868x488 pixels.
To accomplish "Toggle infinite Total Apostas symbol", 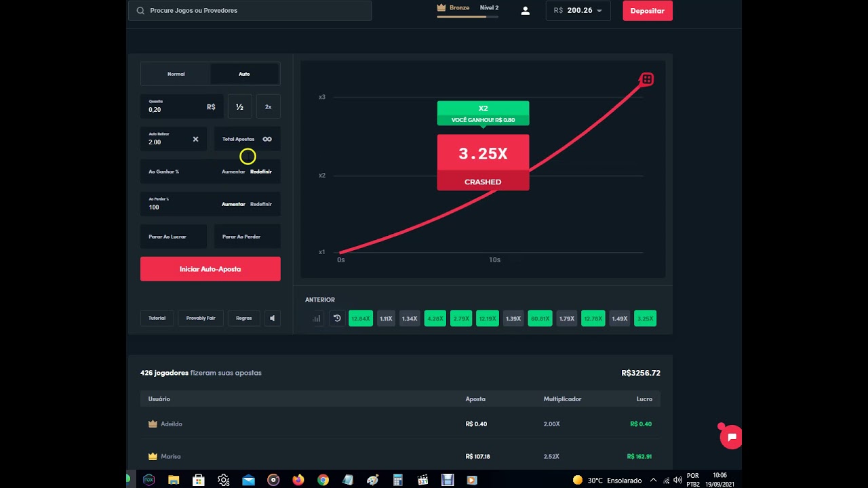I will 267,139.
